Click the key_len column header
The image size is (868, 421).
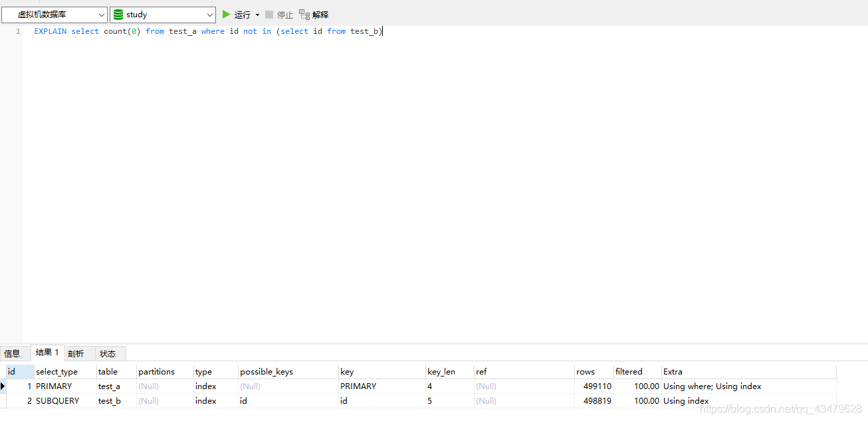click(449, 371)
